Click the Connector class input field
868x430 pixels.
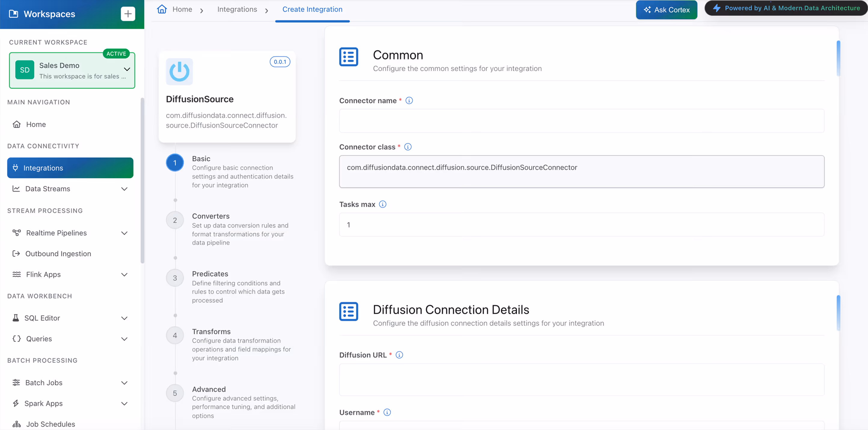point(582,171)
